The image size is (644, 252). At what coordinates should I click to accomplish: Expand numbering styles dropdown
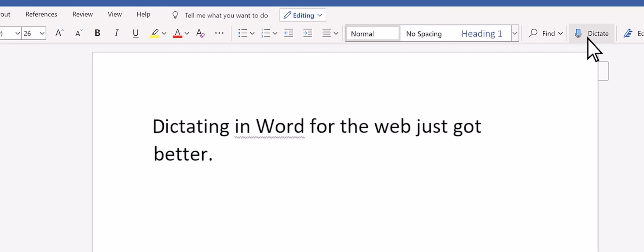point(275,33)
